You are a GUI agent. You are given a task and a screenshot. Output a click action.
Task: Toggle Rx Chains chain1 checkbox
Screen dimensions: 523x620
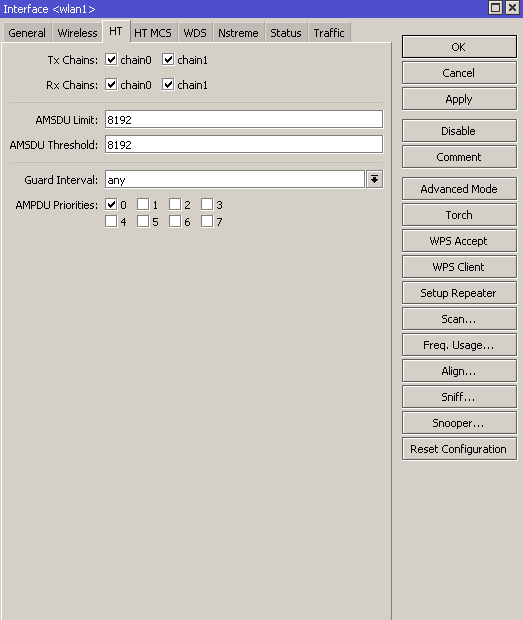tap(168, 85)
